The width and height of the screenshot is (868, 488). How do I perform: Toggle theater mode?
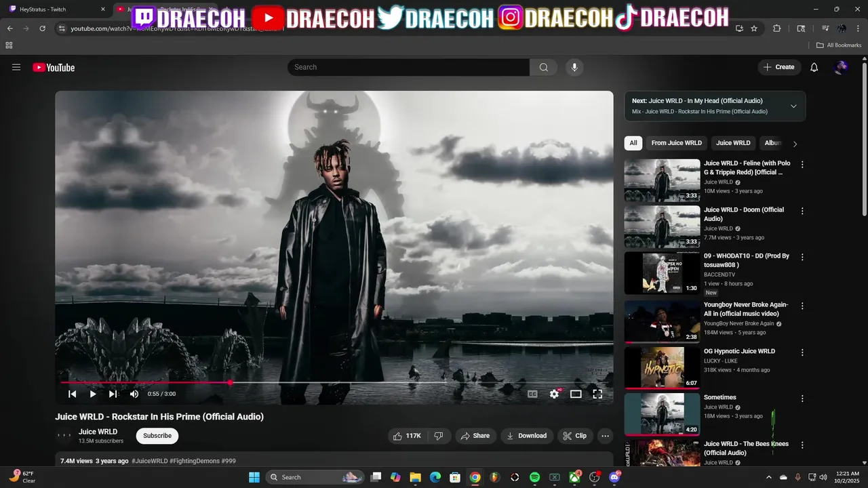(576, 394)
